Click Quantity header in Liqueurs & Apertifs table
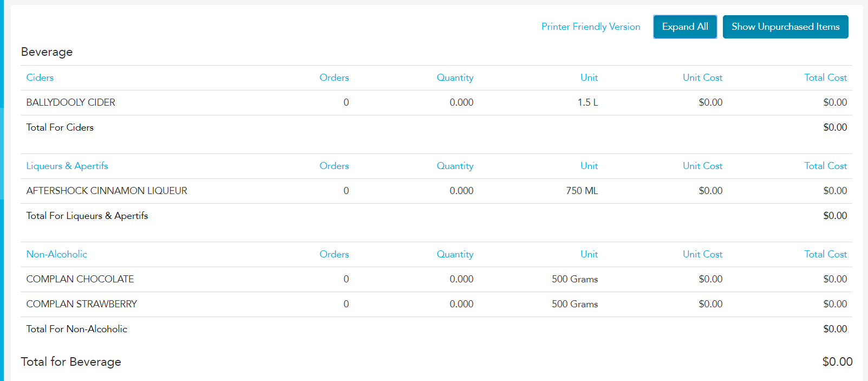868x381 pixels. click(x=455, y=166)
